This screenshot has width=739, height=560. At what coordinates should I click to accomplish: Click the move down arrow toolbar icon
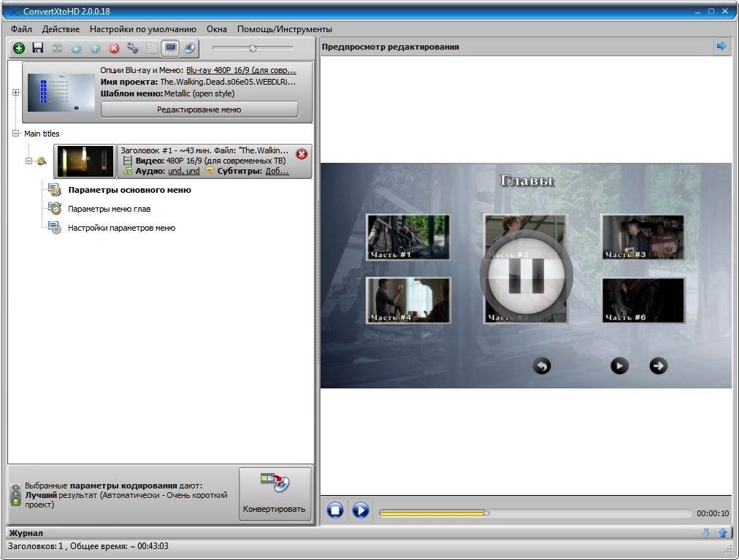[x=76, y=47]
